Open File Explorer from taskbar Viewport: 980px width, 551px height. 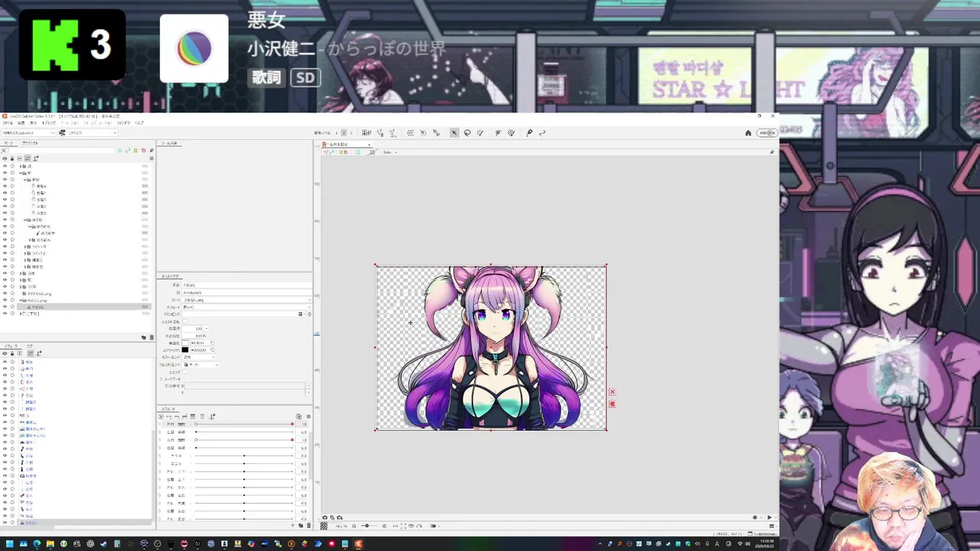(x=50, y=543)
